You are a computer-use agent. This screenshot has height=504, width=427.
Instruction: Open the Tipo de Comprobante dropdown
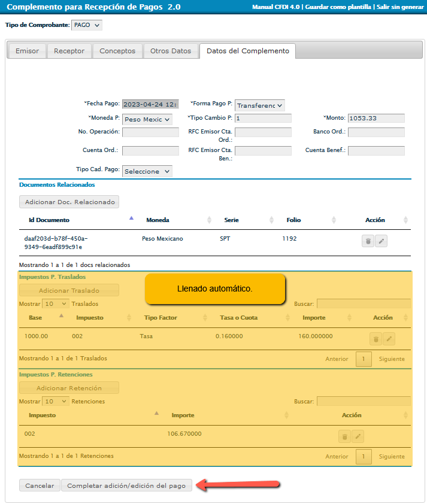(87, 25)
